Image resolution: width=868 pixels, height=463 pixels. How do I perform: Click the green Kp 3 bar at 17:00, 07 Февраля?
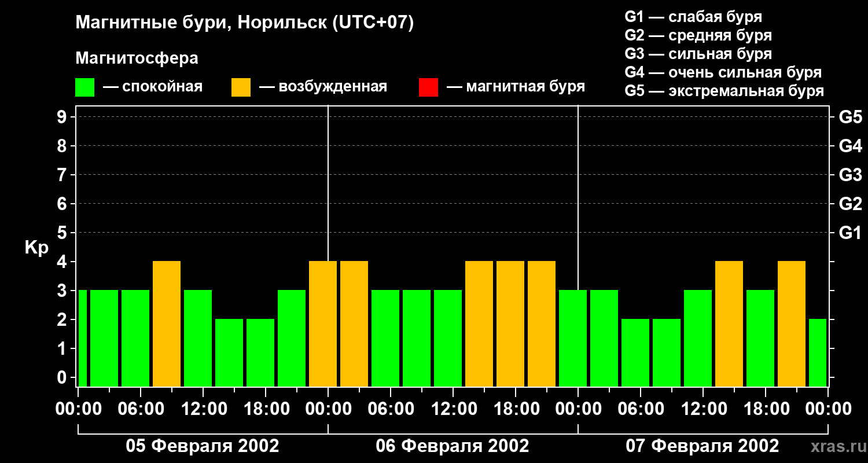point(760,338)
